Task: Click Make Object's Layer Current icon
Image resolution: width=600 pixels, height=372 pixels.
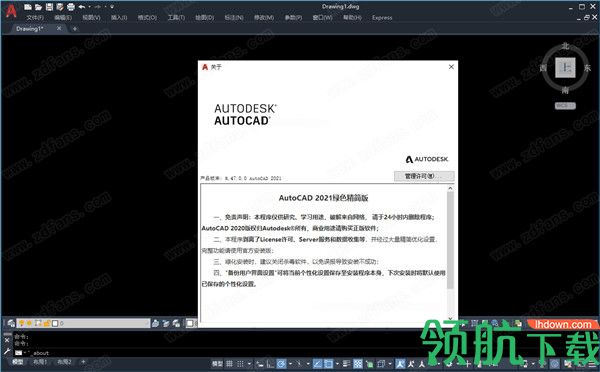Action: [155, 323]
